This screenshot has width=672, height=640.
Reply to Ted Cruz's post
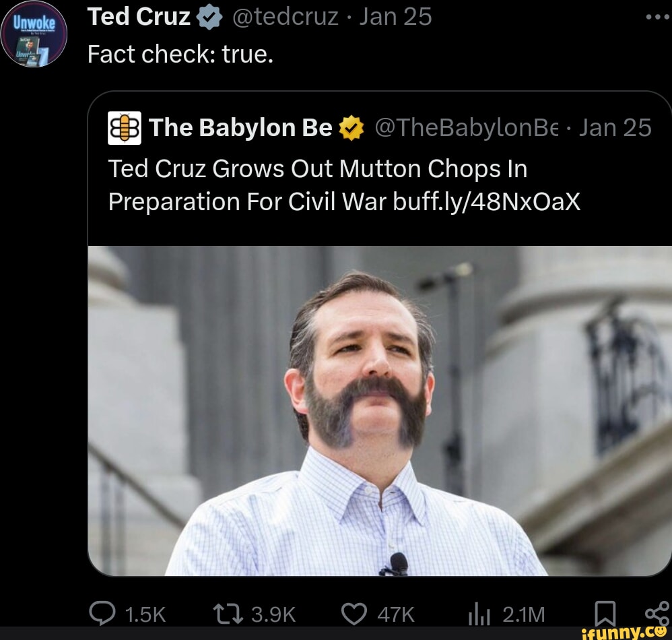click(102, 614)
